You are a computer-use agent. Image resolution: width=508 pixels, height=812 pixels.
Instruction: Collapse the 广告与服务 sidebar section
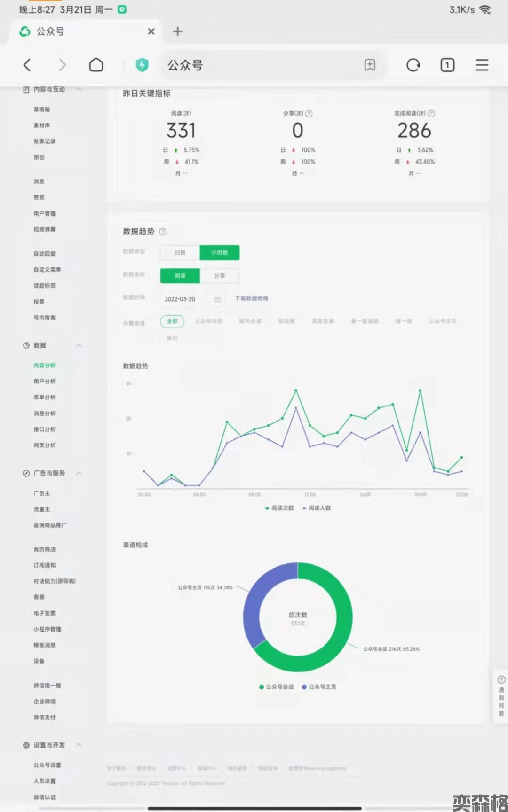[79, 473]
